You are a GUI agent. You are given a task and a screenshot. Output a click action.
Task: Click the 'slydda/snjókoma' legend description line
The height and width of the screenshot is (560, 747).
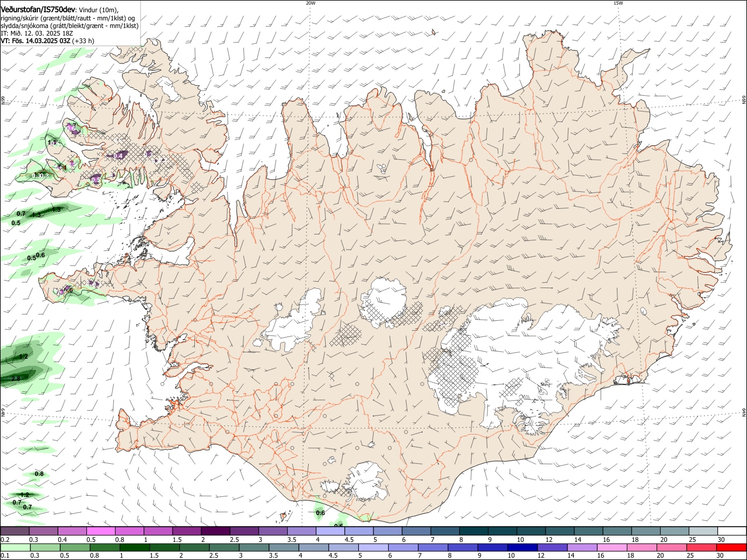69,26
